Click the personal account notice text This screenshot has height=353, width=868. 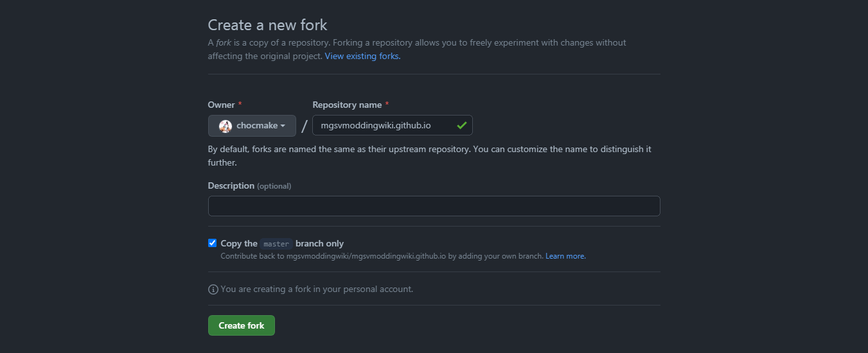[317, 289]
